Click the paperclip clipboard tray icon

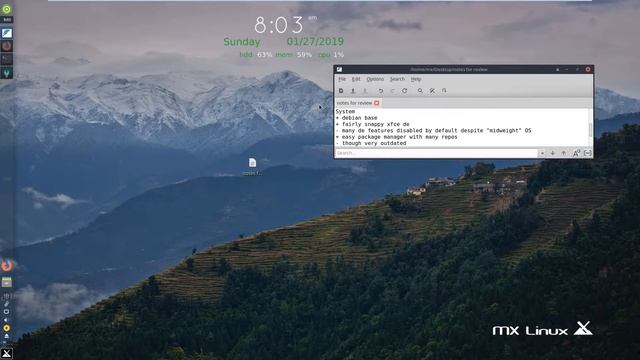(x=7, y=304)
